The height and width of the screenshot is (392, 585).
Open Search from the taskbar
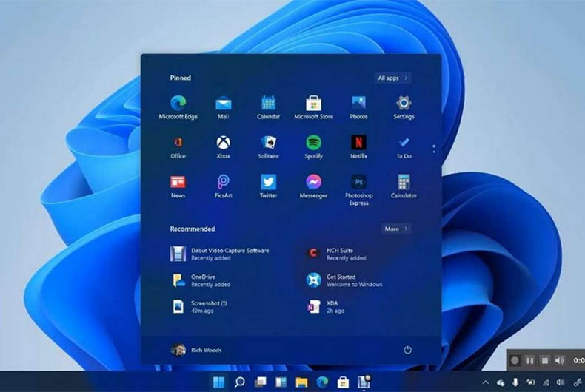pyautogui.click(x=239, y=382)
